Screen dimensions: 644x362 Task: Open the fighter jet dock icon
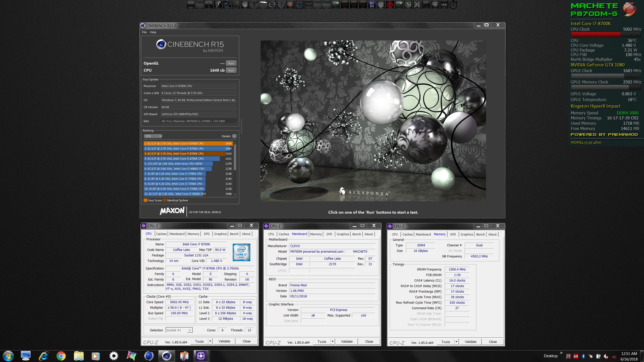[408, 5]
